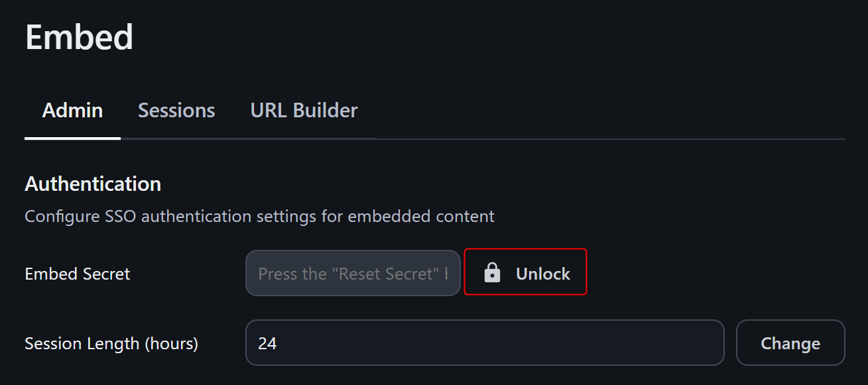The width and height of the screenshot is (868, 385).
Task: Focus the Embed Secret input field
Action: (353, 273)
